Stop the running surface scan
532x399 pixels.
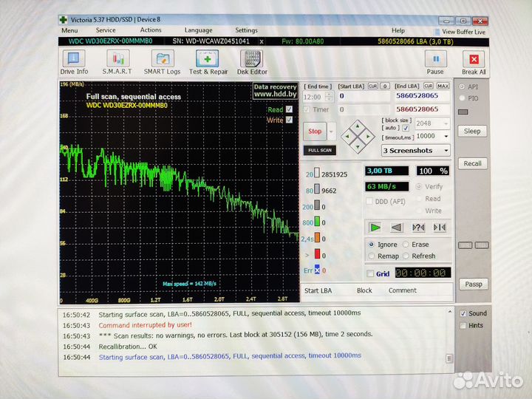pos(315,132)
